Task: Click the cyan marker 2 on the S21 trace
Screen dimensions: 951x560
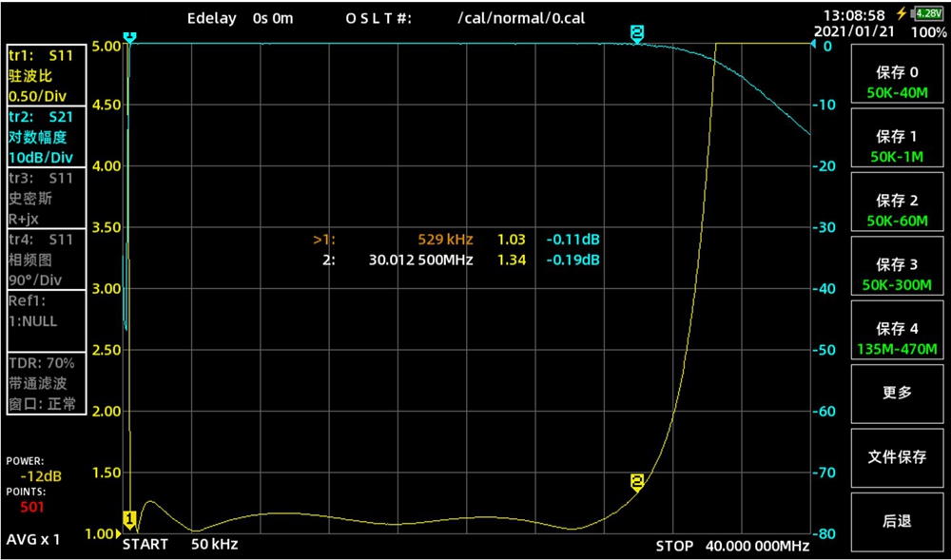Action: click(636, 34)
